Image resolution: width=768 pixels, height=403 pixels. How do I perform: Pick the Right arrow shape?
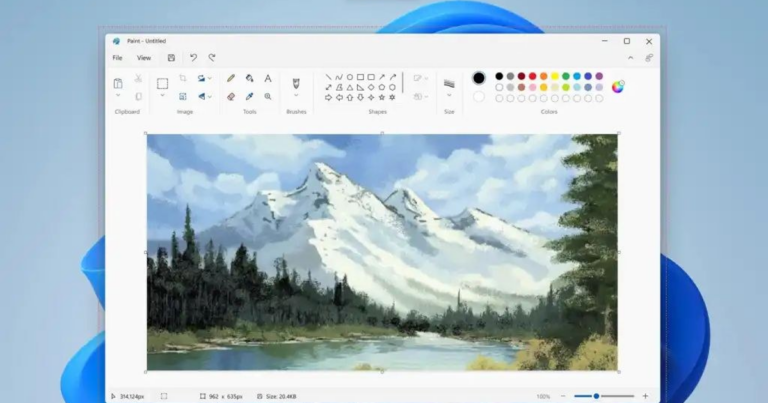point(328,97)
